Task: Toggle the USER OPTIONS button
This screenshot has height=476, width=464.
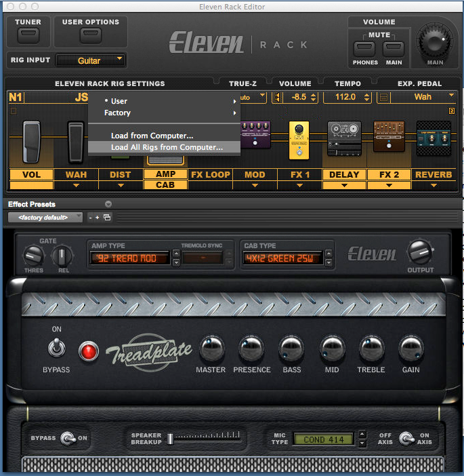Action: pos(91,35)
